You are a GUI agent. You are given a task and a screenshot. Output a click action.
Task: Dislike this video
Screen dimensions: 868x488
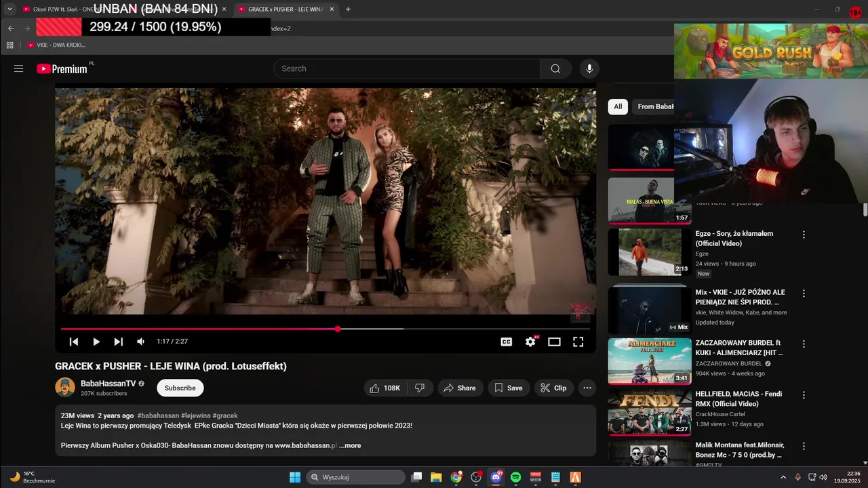(420, 388)
